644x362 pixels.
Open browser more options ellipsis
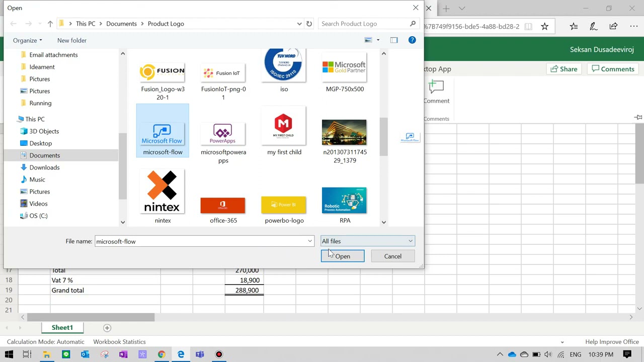tap(634, 26)
